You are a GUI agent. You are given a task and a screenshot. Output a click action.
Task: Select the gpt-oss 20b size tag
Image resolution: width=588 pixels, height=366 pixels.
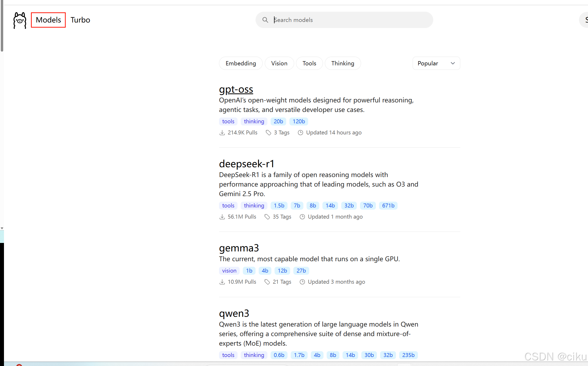pos(278,121)
